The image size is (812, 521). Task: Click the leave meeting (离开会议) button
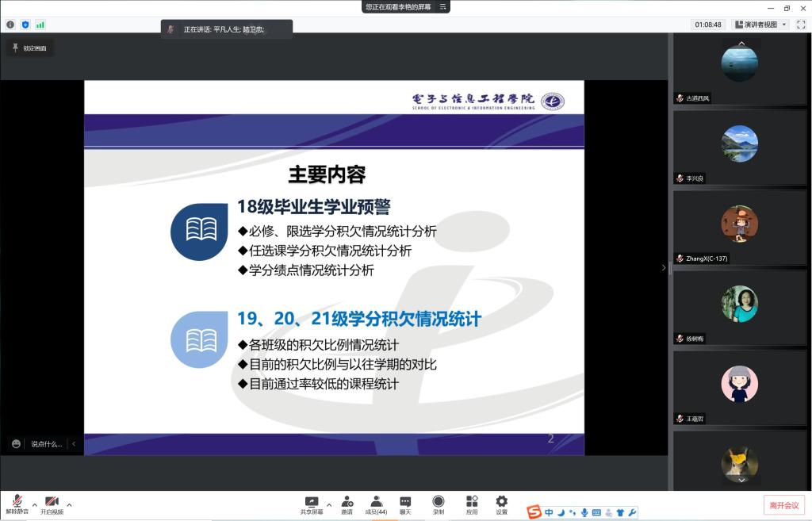(x=784, y=505)
